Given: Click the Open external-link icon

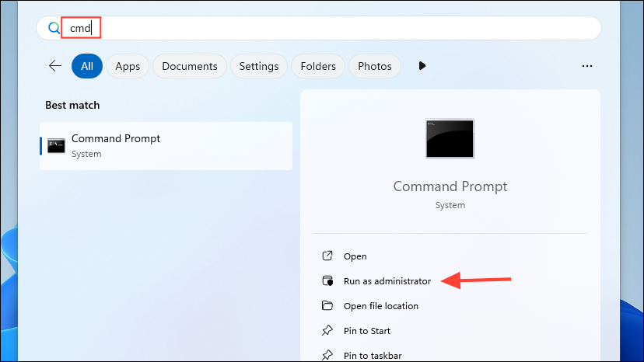Looking at the screenshot, I should point(327,256).
